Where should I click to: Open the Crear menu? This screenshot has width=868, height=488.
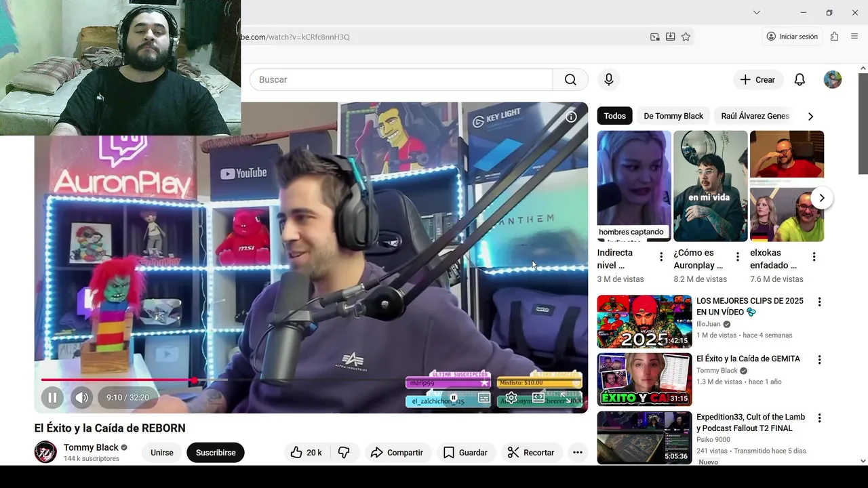[758, 79]
